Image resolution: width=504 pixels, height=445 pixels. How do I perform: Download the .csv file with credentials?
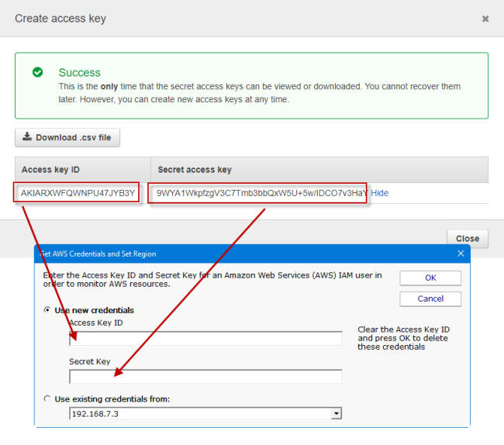pos(67,138)
